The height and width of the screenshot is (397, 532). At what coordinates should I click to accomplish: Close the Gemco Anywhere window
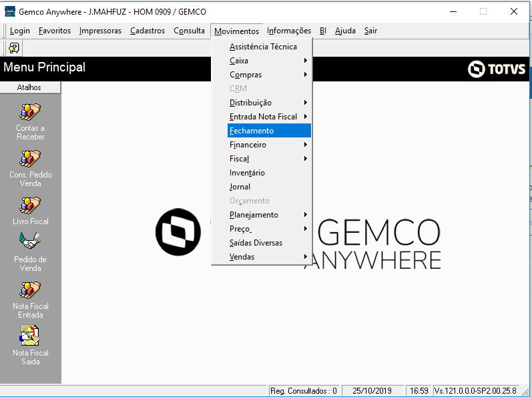[x=514, y=11]
